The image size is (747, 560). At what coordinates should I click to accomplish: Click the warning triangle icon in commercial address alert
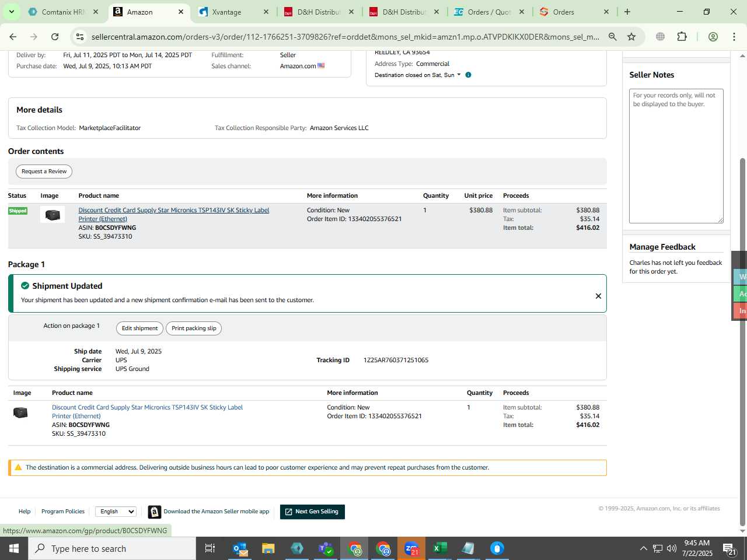(x=18, y=467)
